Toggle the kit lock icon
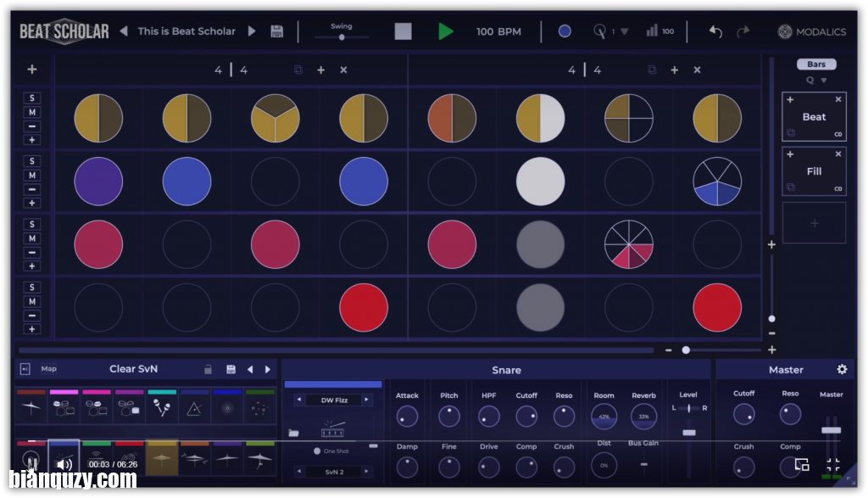This screenshot has height=498, width=868. pos(209,370)
